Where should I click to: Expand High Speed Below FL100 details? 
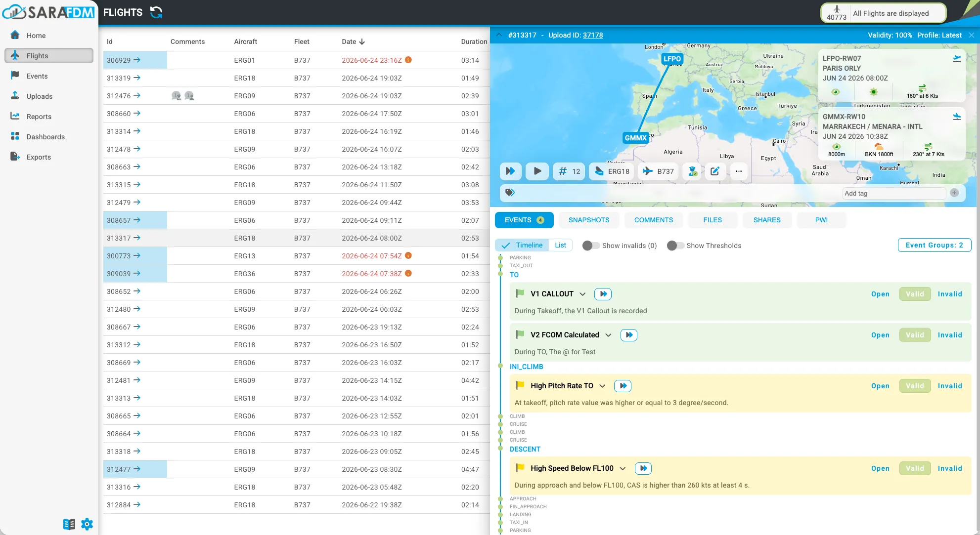click(x=623, y=468)
